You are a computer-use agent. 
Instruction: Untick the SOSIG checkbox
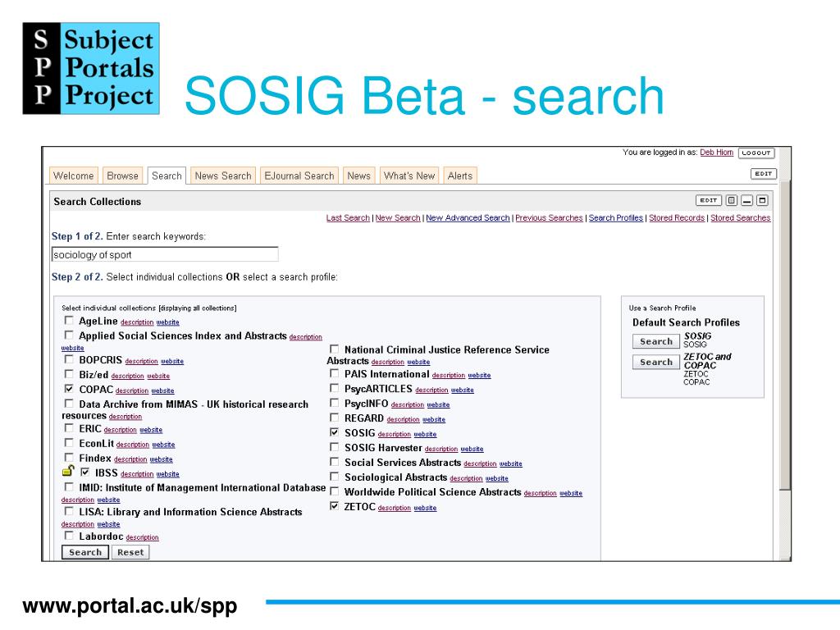(335, 431)
